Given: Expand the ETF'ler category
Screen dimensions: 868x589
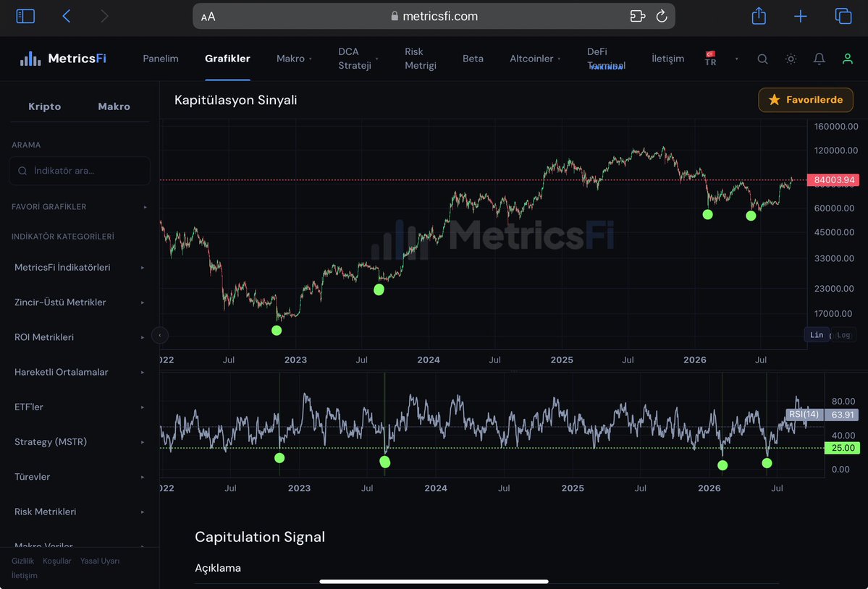Looking at the screenshot, I should [80, 407].
